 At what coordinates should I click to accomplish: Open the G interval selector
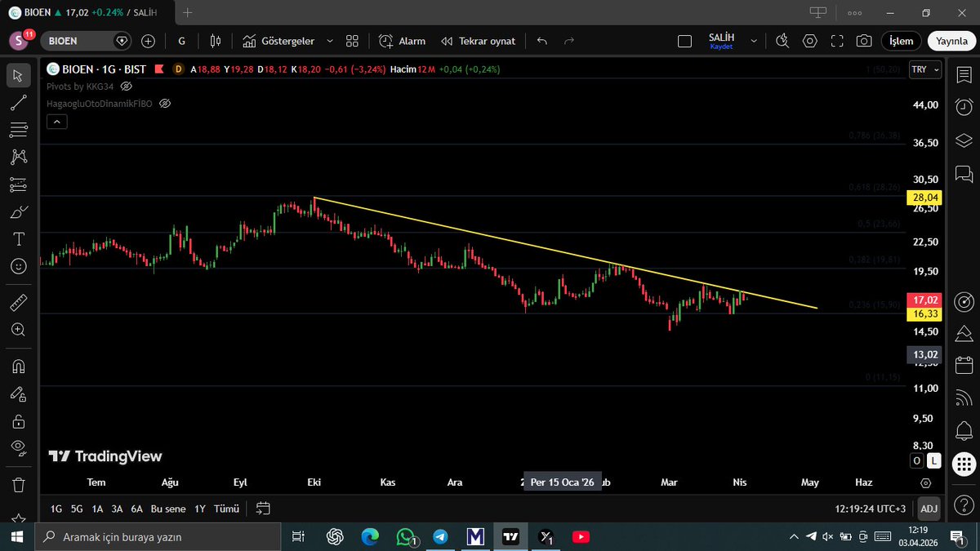tap(181, 41)
